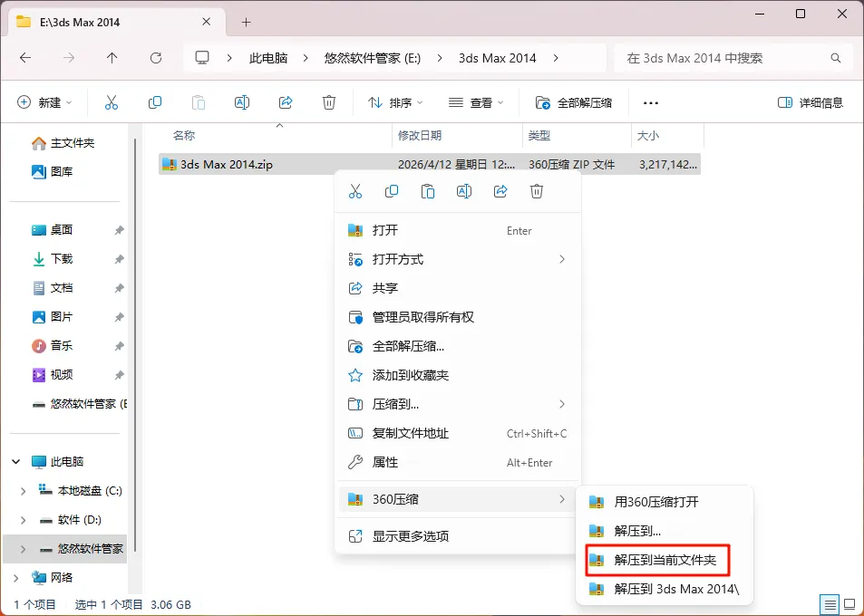Viewport: 864px width, 616px height.
Task: Open 图库 in sidebar
Action: click(53, 172)
